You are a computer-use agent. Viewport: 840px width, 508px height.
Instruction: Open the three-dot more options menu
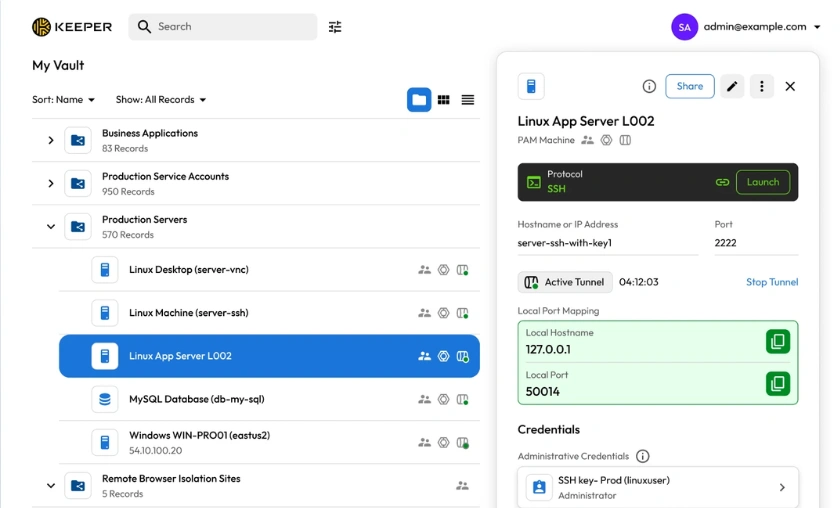pyautogui.click(x=761, y=86)
